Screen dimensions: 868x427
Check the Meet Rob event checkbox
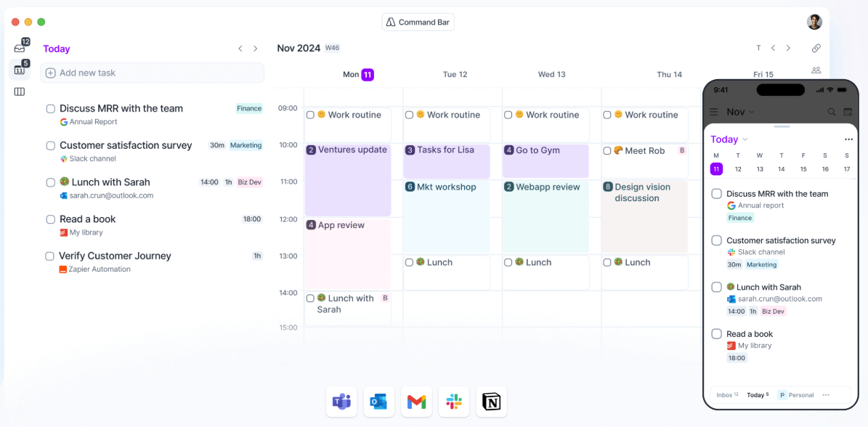(607, 150)
